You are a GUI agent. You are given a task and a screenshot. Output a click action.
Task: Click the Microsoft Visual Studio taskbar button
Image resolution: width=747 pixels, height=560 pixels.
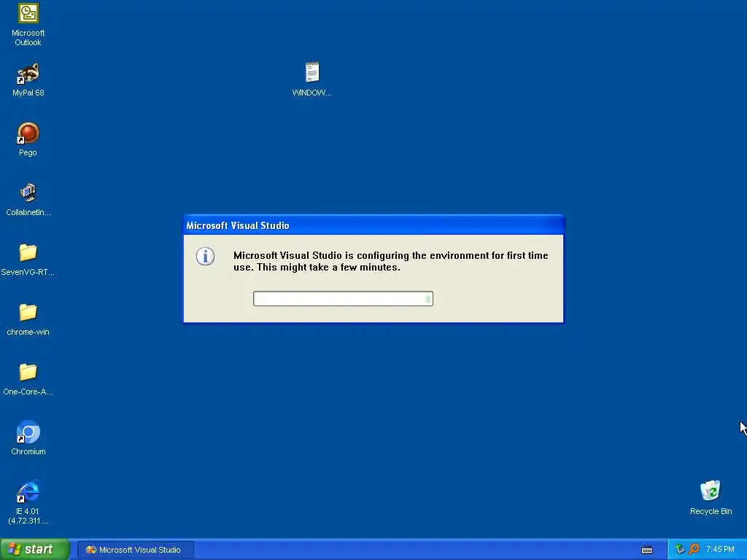tap(135, 550)
